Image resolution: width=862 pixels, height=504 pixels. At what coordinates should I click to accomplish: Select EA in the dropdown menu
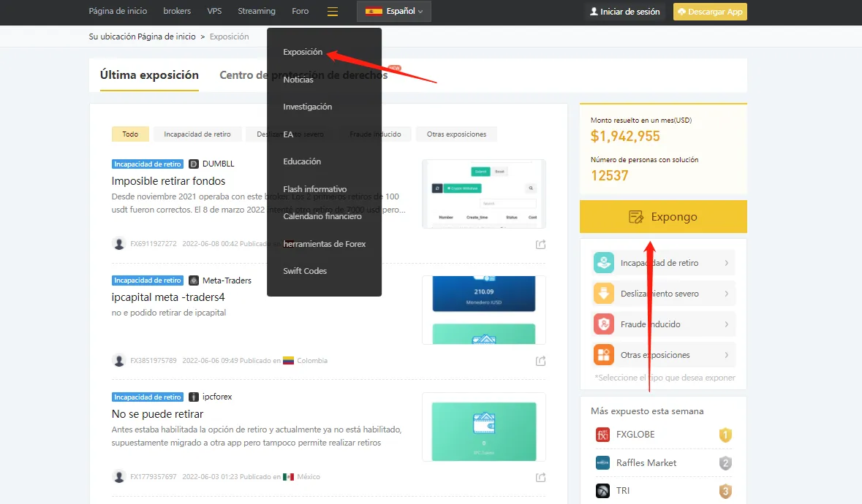pyautogui.click(x=288, y=134)
